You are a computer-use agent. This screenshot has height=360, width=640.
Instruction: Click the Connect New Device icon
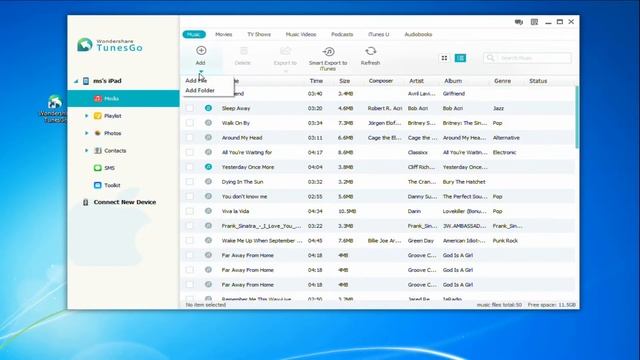coord(85,202)
